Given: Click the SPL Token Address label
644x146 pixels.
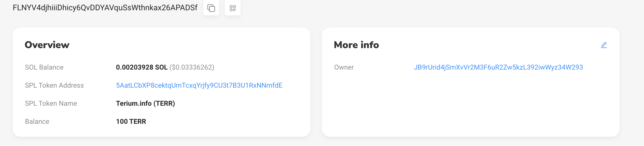Looking at the screenshot, I should tap(54, 85).
